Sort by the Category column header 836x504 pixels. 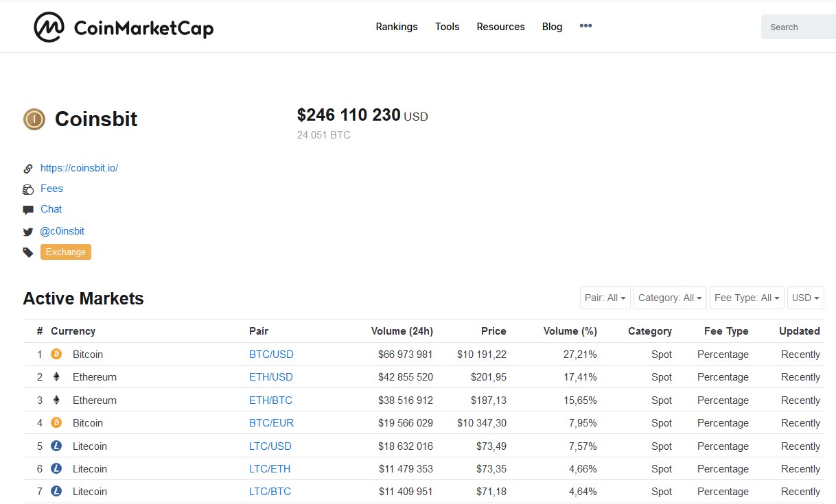(650, 331)
